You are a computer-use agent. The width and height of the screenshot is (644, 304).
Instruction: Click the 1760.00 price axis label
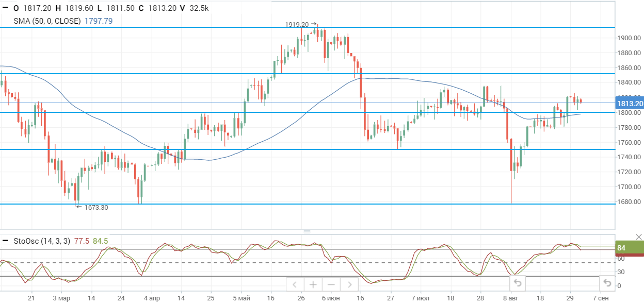point(630,143)
